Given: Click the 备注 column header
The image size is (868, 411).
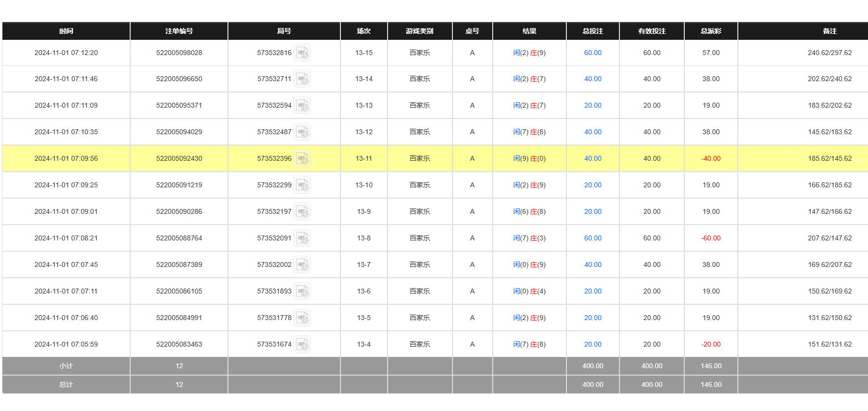Looking at the screenshot, I should click(x=829, y=31).
